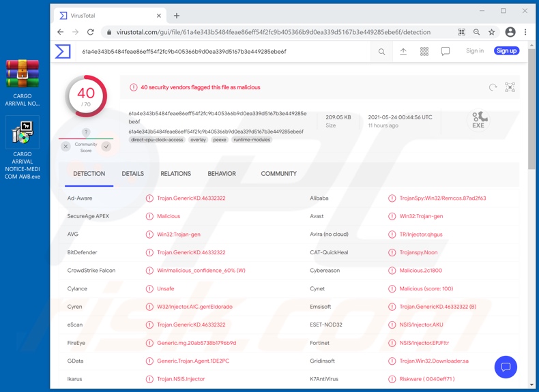Click the Sign up button
Screen dimensions: 539x392
507,51
